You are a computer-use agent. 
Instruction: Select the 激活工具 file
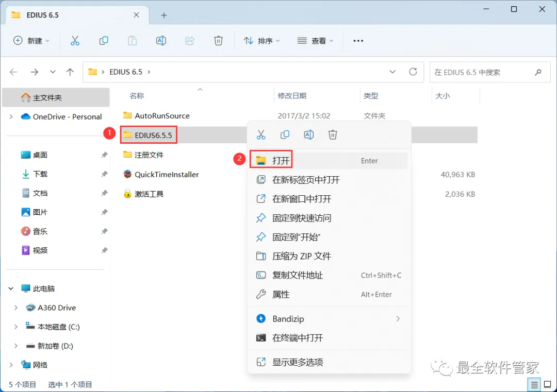click(143, 194)
